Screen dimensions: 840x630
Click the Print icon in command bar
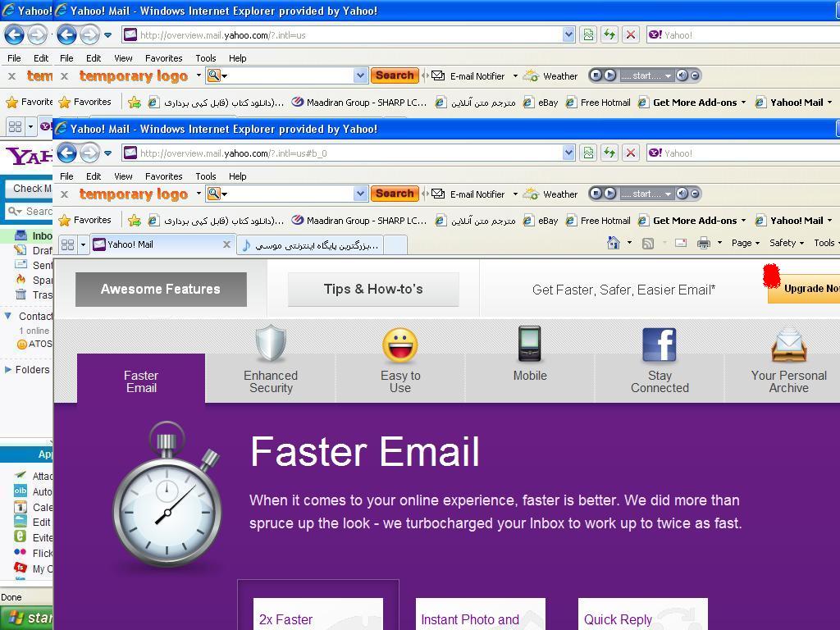(x=703, y=243)
